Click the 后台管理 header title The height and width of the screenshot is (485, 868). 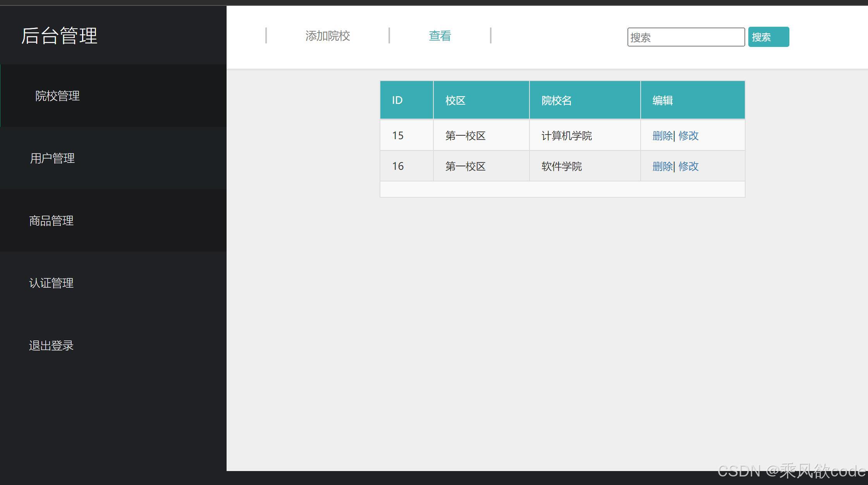coord(60,36)
